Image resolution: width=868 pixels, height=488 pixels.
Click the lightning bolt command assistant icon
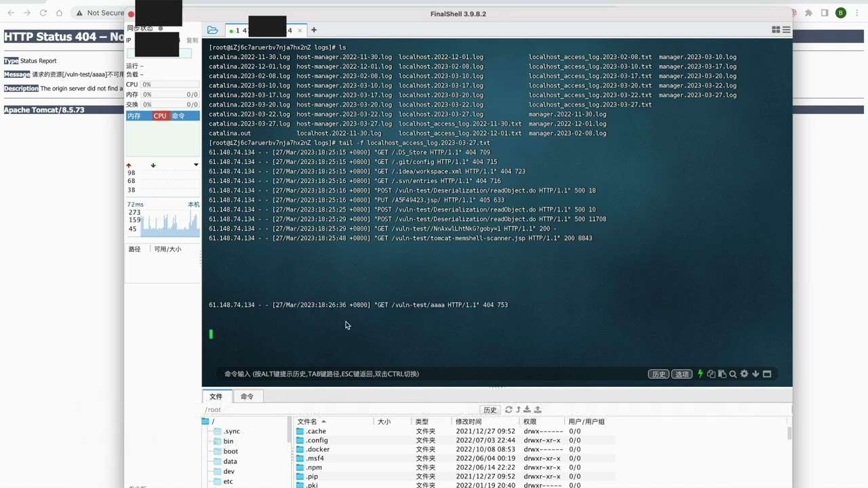[701, 373]
